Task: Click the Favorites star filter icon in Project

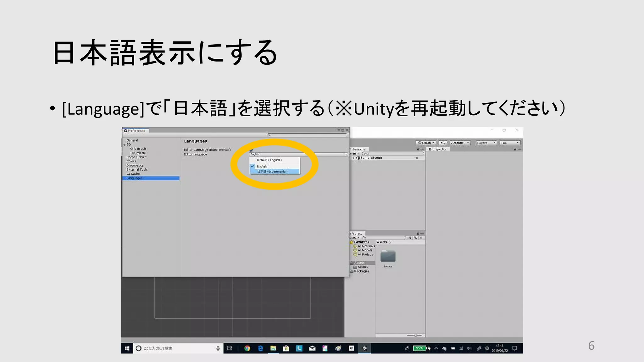Action: pos(421,238)
